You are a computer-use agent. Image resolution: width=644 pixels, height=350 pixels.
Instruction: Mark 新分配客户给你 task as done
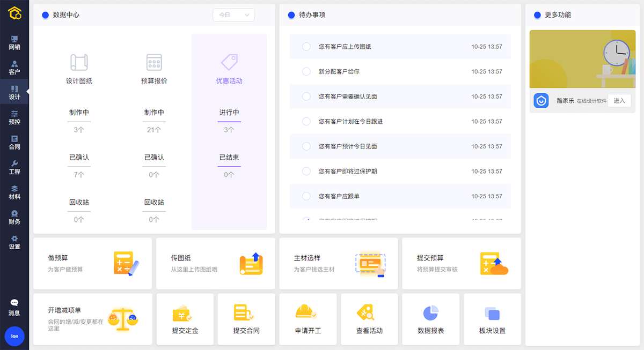click(306, 71)
